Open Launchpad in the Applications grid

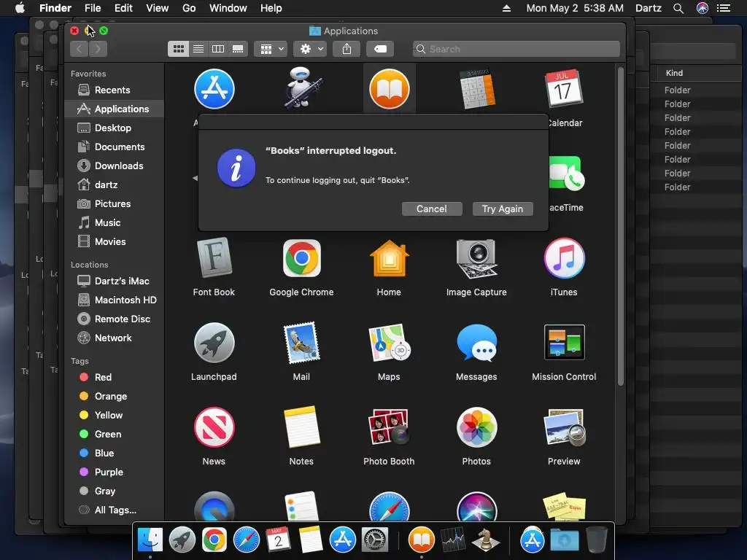(214, 343)
